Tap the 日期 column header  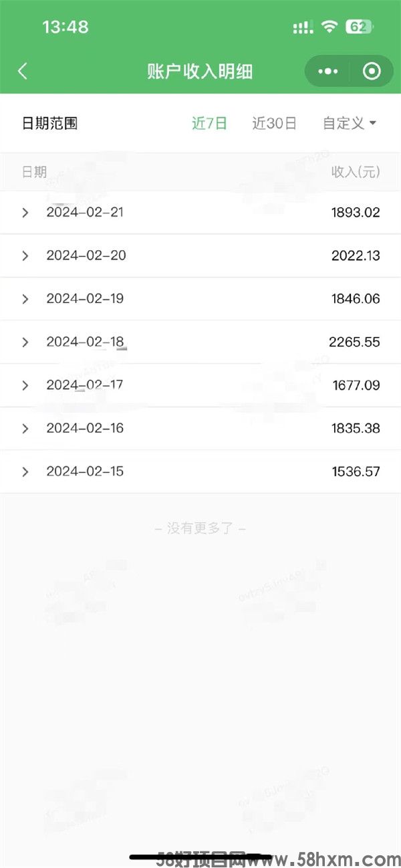[34, 173]
